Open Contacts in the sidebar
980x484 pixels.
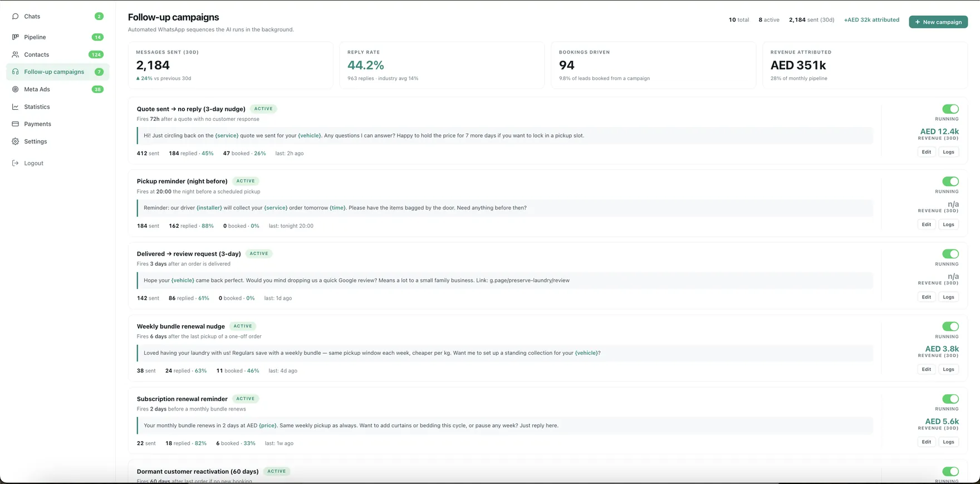58,55
